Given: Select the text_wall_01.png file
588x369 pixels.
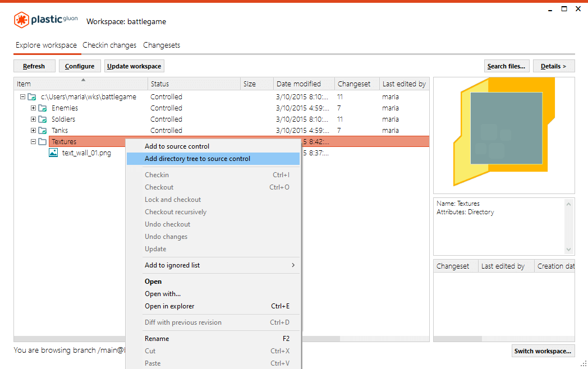Looking at the screenshot, I should pos(86,153).
